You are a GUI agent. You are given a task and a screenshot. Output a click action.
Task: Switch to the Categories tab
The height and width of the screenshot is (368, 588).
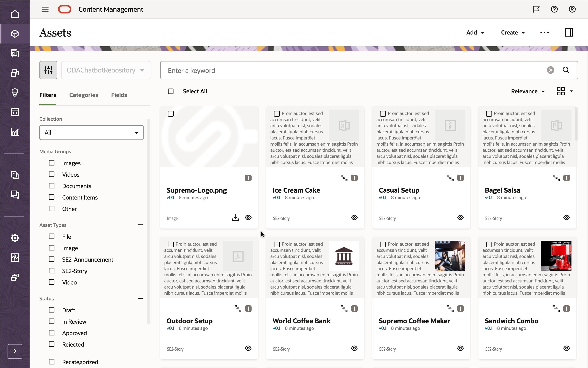[84, 95]
